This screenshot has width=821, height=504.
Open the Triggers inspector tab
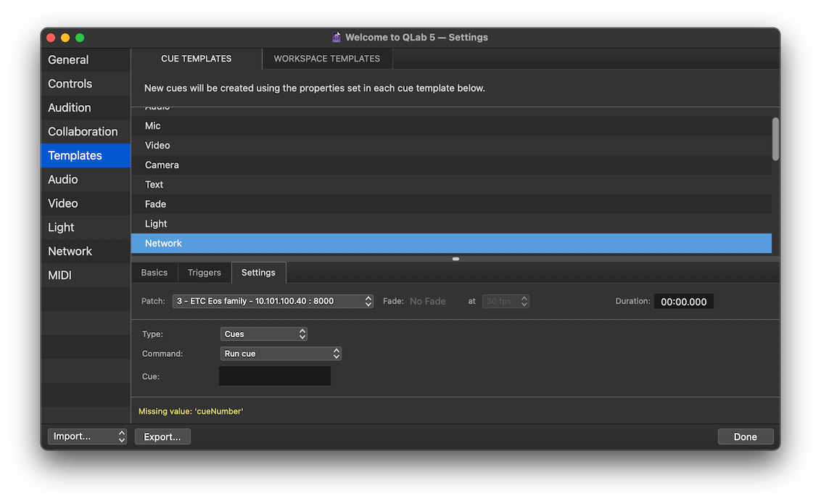(x=205, y=273)
